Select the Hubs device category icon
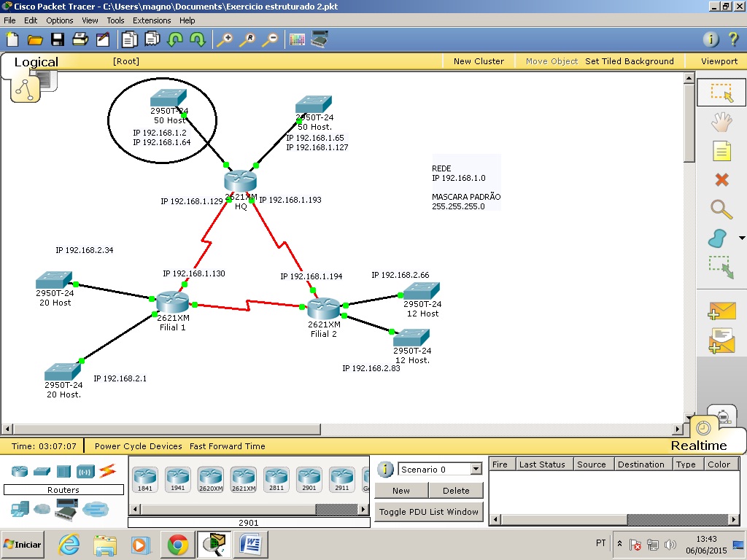The width and height of the screenshot is (747, 560). coord(63,472)
